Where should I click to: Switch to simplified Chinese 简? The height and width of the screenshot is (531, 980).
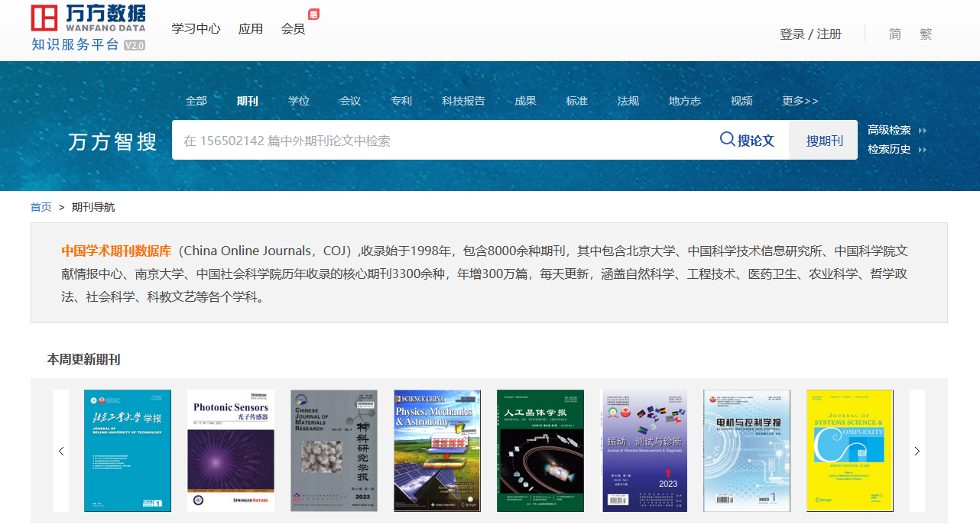pos(894,34)
